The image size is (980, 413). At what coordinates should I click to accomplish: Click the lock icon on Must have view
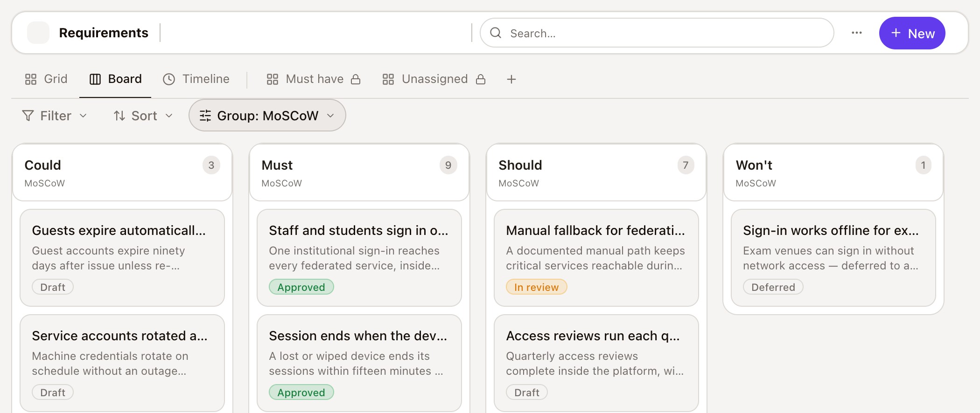coord(356,79)
